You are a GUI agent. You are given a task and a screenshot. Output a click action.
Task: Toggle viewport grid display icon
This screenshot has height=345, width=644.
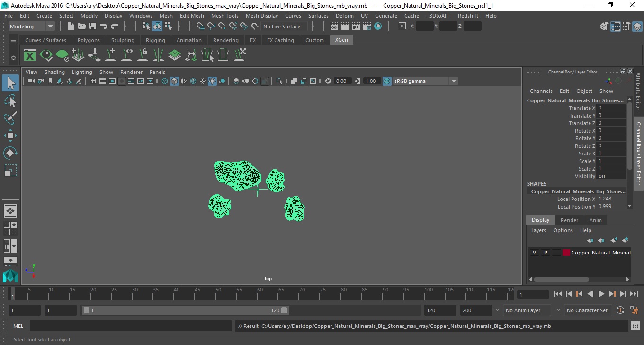[93, 81]
